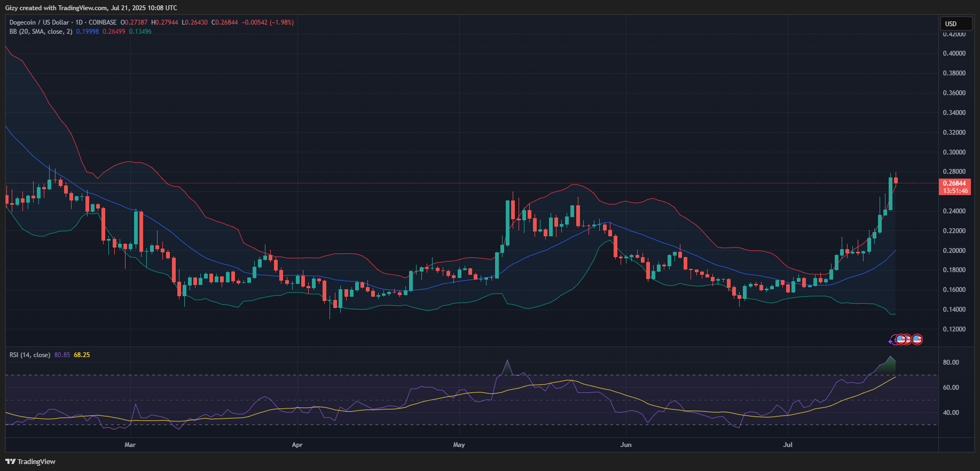Click the 1D interval label in the legend
Screen dimensions: 980x471
pyautogui.click(x=79, y=22)
